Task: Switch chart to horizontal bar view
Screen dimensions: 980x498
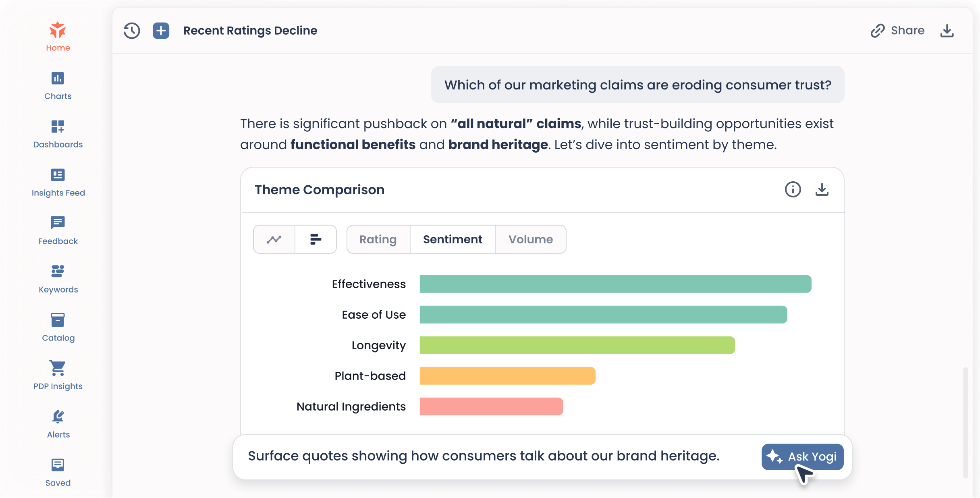Action: [x=316, y=239]
